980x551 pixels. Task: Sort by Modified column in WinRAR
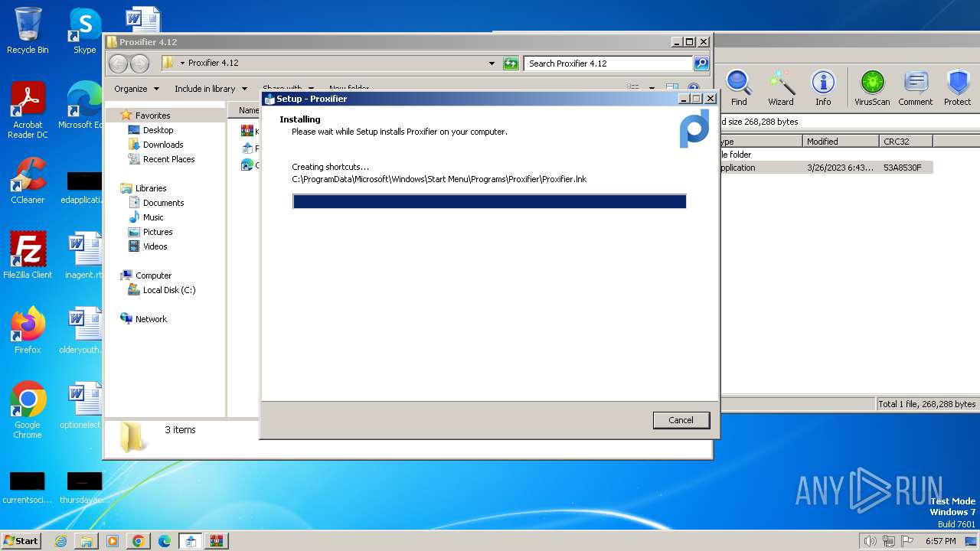pos(841,142)
